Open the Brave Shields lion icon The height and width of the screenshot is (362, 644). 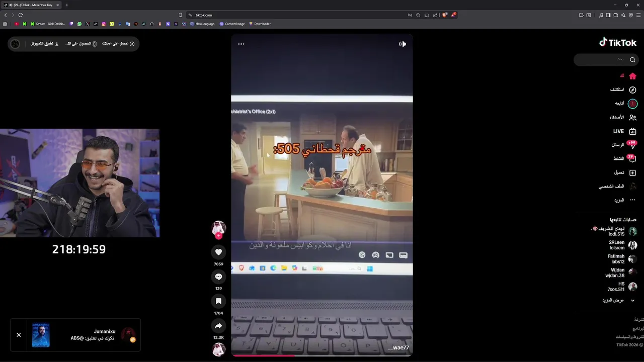coord(444,15)
